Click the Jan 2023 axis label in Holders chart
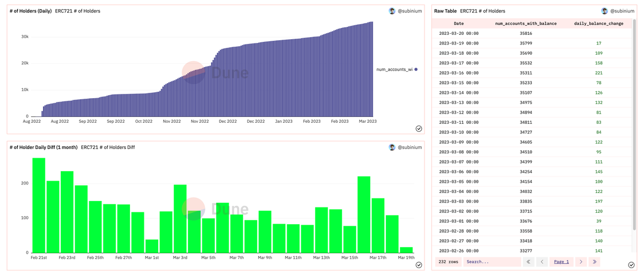644x274 pixels. point(283,121)
